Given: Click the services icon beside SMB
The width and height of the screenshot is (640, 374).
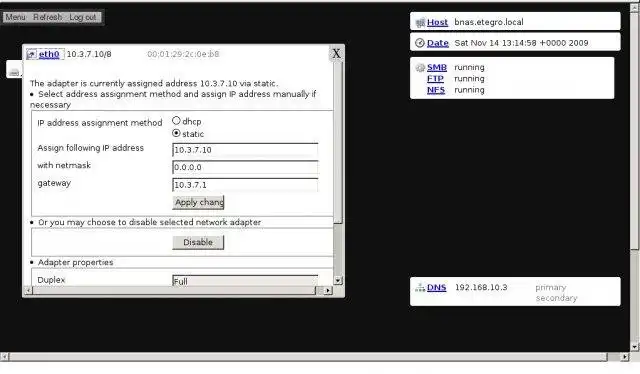Looking at the screenshot, I should (420, 67).
